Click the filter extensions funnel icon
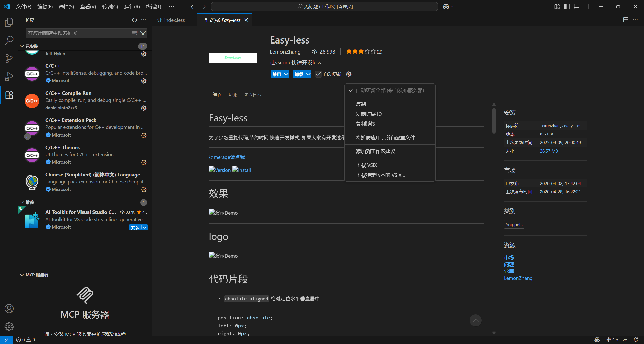Screen dimensions: 644x344 (x=143, y=33)
